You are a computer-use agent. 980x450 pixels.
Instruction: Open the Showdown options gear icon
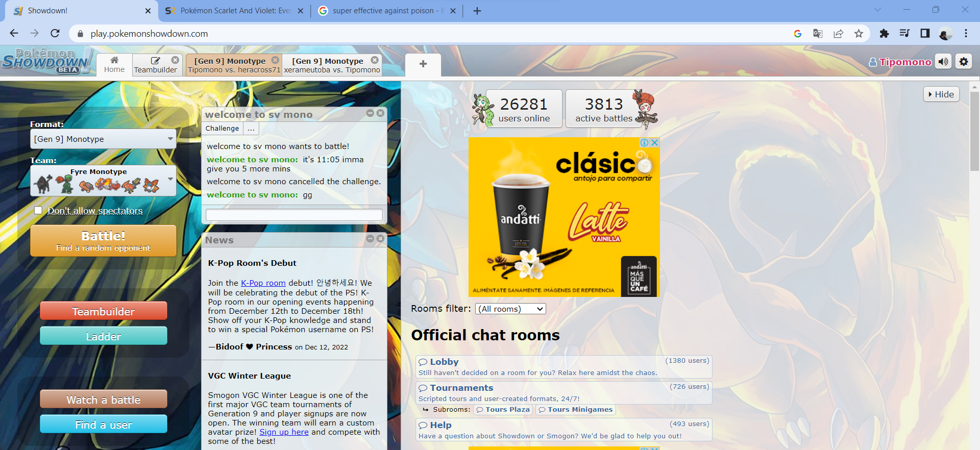(963, 62)
